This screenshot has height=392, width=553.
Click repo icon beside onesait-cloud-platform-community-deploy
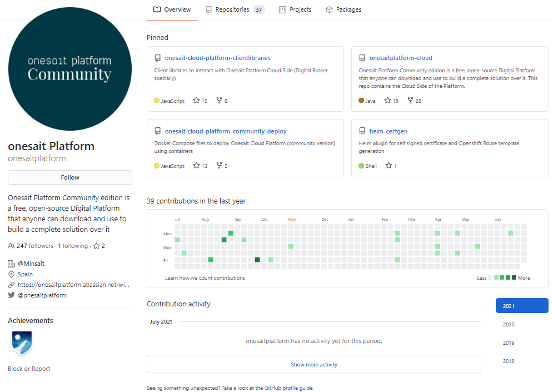coord(158,131)
